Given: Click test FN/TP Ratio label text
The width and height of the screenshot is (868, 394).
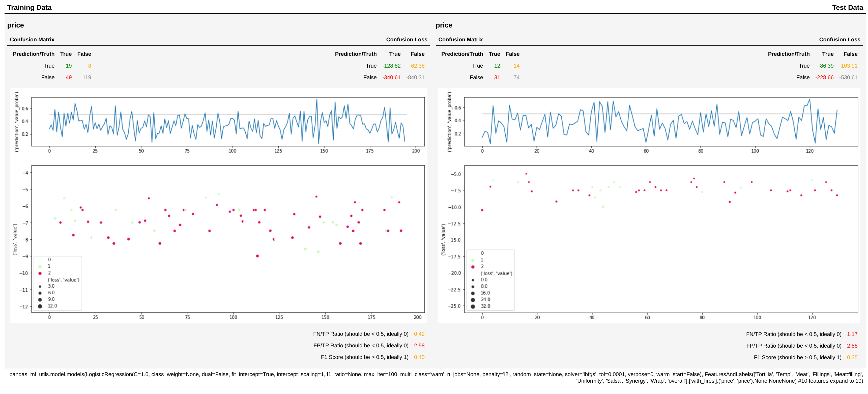Looking at the screenshot, I should pyautogui.click(x=794, y=334).
